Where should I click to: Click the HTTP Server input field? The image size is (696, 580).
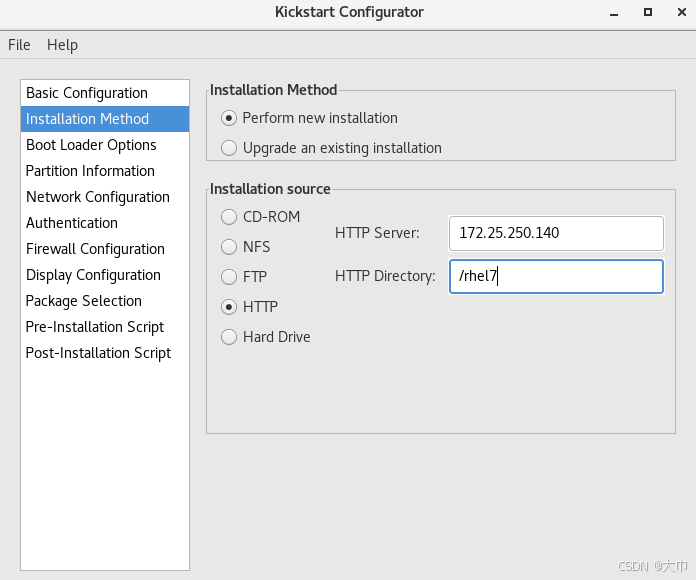click(x=556, y=233)
